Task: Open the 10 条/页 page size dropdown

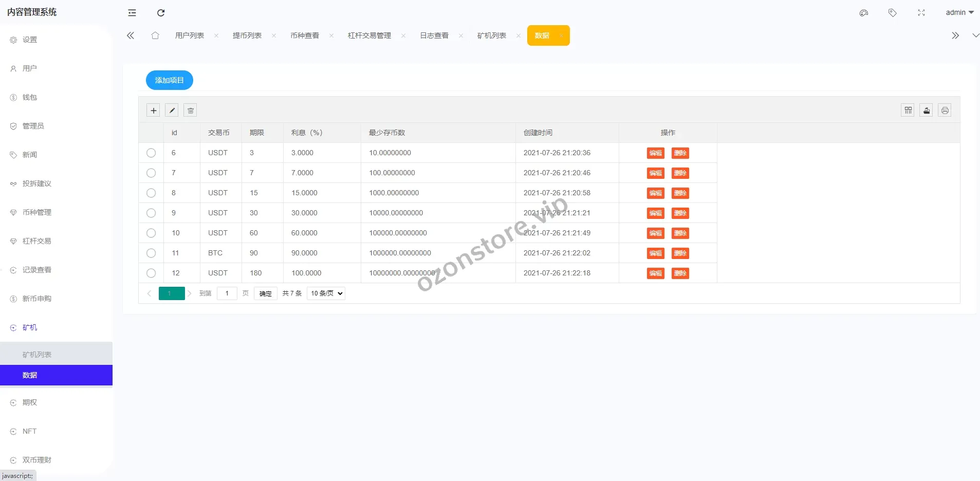Action: [x=326, y=293]
